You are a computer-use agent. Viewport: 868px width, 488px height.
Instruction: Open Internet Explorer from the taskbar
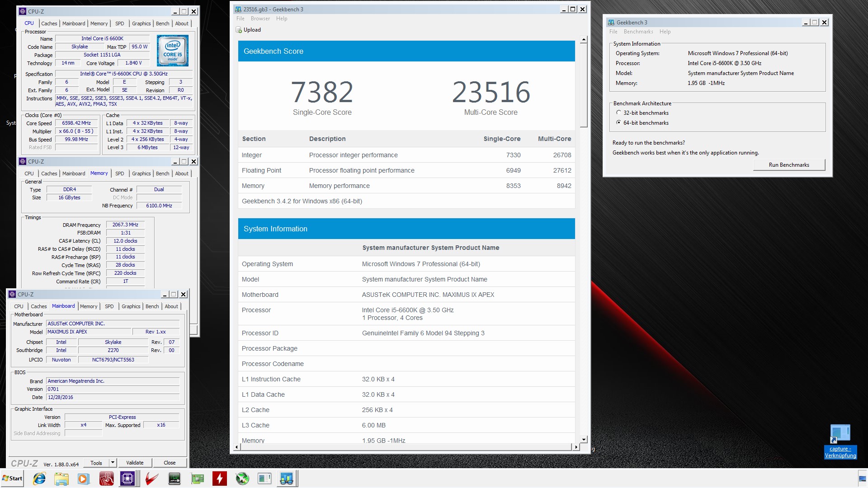(x=39, y=479)
